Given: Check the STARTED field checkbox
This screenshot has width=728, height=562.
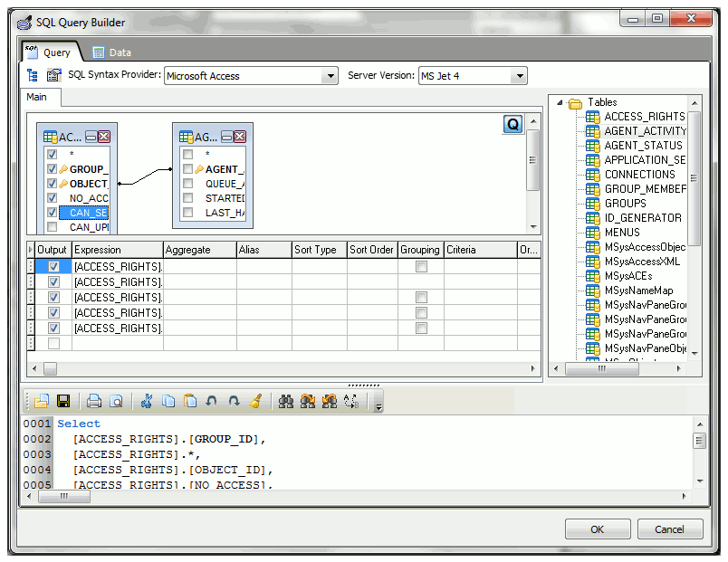Looking at the screenshot, I should pos(187,198).
